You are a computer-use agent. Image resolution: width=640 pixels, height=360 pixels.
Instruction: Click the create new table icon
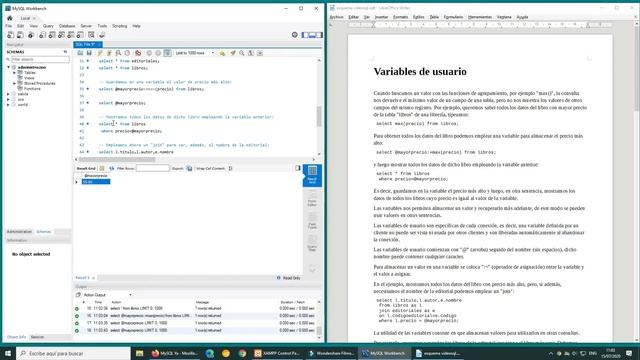pyautogui.click(x=52, y=35)
